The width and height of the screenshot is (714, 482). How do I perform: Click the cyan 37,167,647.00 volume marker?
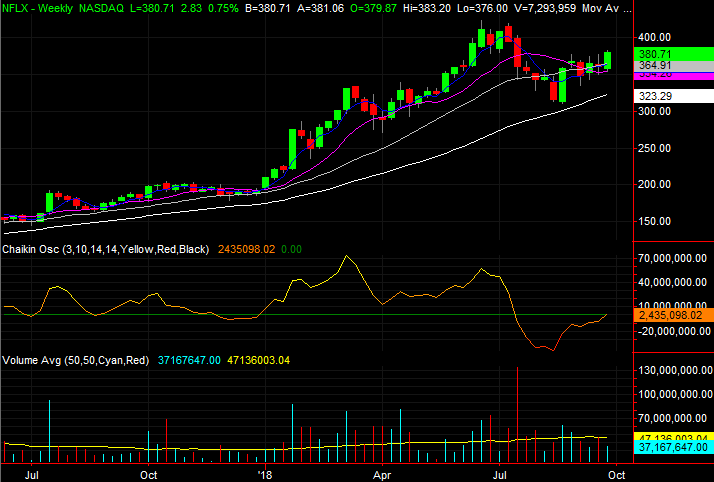(x=673, y=447)
